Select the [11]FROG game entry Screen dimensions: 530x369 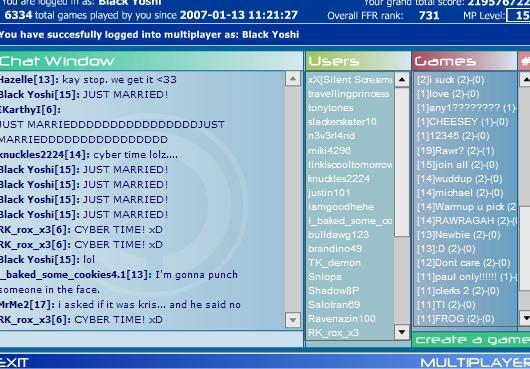(455, 319)
